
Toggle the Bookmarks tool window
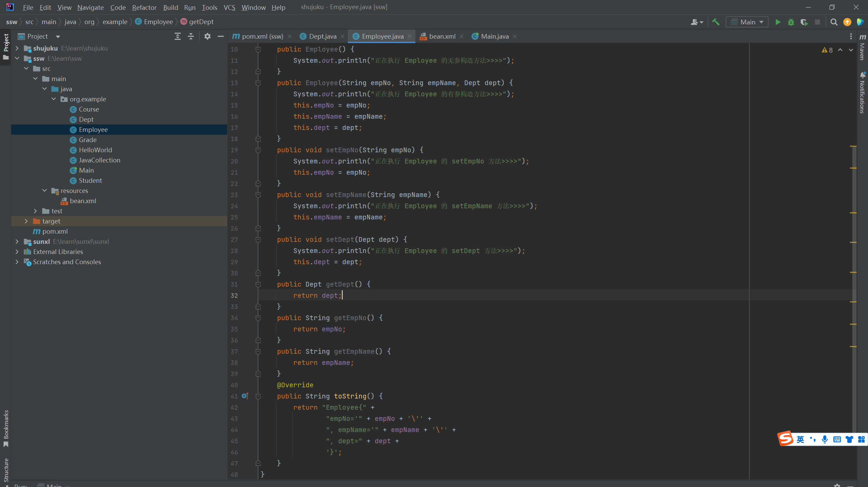pyautogui.click(x=6, y=428)
